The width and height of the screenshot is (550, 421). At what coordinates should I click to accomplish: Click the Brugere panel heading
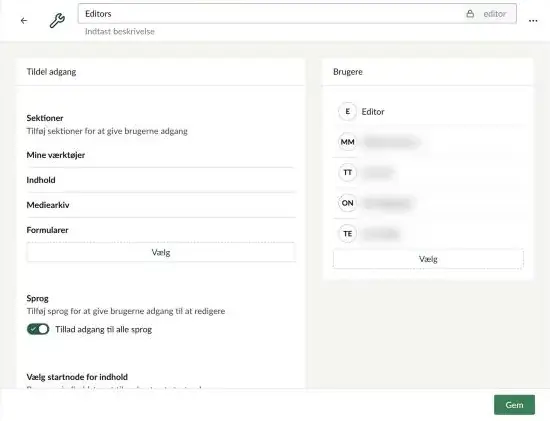coord(348,72)
